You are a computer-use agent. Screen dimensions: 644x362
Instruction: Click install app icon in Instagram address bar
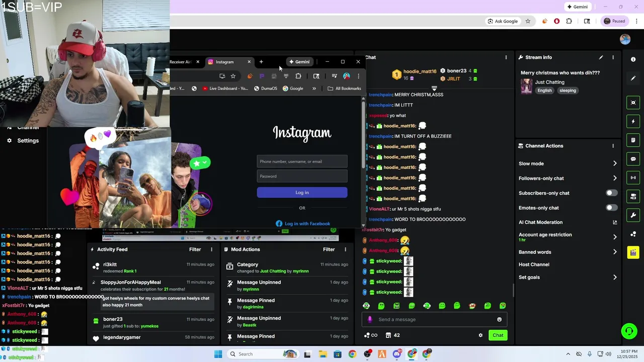click(222, 76)
